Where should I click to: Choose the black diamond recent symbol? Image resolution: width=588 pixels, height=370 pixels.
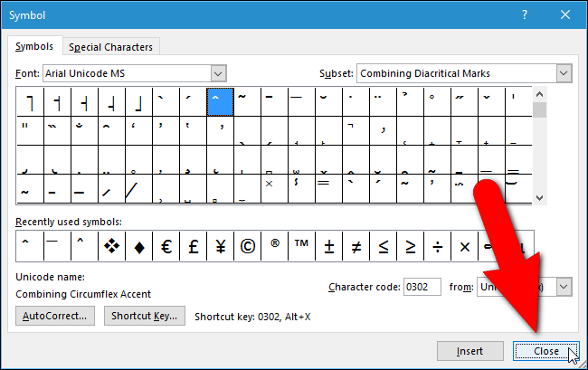pos(138,246)
